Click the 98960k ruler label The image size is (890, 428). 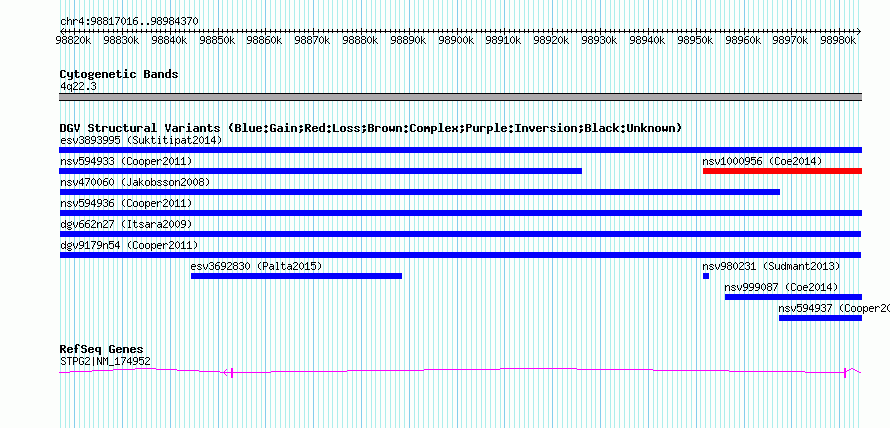743,41
